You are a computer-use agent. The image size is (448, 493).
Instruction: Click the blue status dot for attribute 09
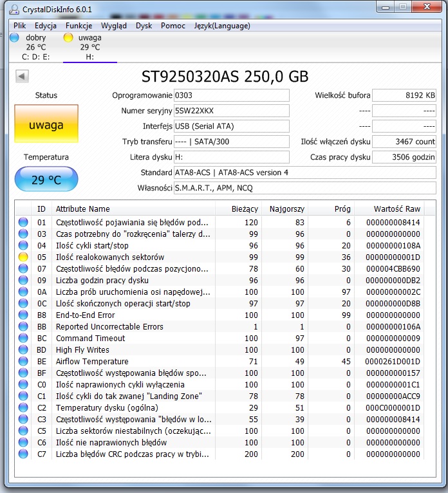[23, 280]
